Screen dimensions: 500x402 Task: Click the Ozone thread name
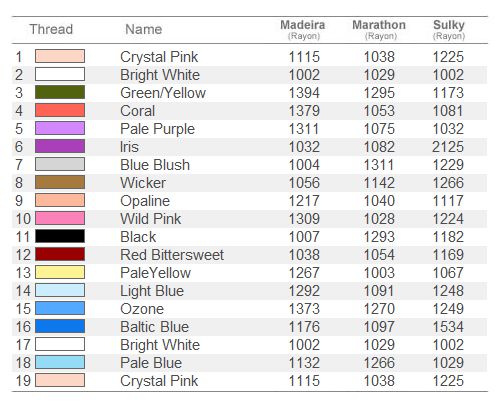pos(142,309)
